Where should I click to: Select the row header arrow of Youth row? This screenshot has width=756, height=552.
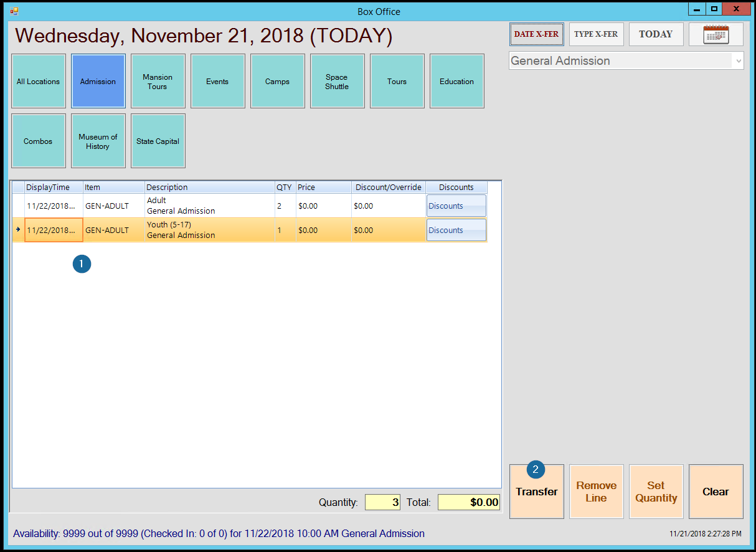(x=19, y=230)
